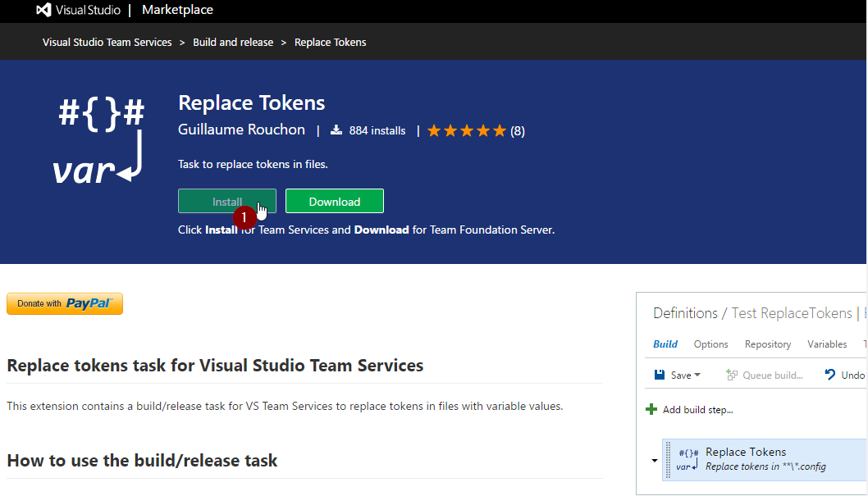Click the Replace Tokens extension logo
Screen dimensions: 868x496
click(99, 140)
